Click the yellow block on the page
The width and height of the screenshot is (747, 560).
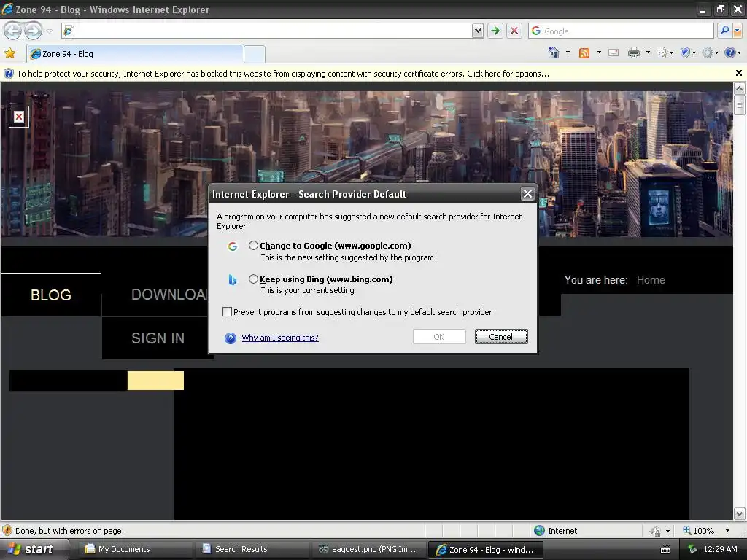[x=155, y=381]
